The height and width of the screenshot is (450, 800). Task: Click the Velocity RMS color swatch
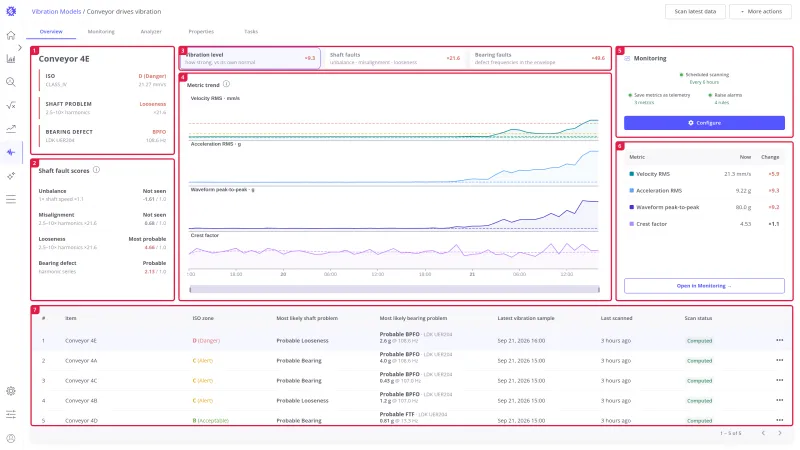632,174
